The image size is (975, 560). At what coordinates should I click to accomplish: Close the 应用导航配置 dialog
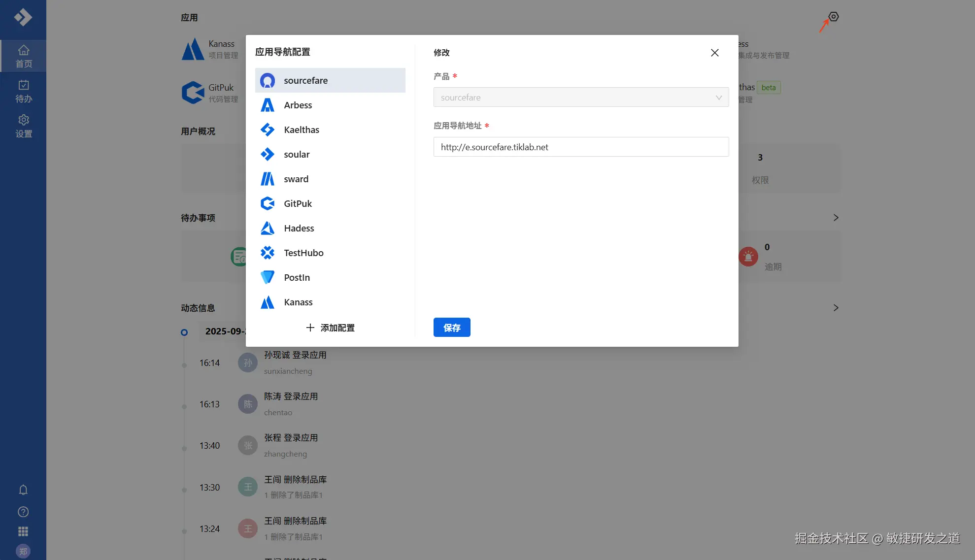(x=714, y=53)
